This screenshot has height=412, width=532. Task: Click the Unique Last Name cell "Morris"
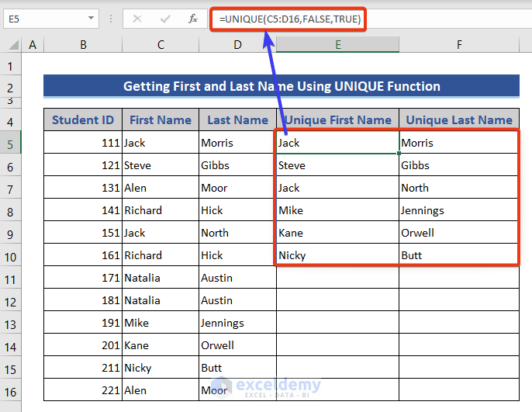[x=459, y=143]
